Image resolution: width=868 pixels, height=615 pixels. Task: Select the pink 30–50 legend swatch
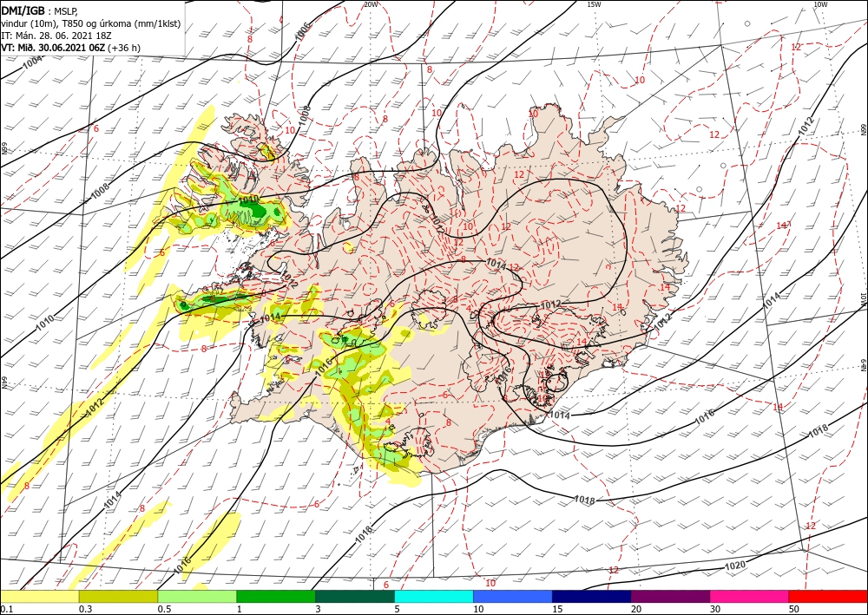[x=750, y=596]
